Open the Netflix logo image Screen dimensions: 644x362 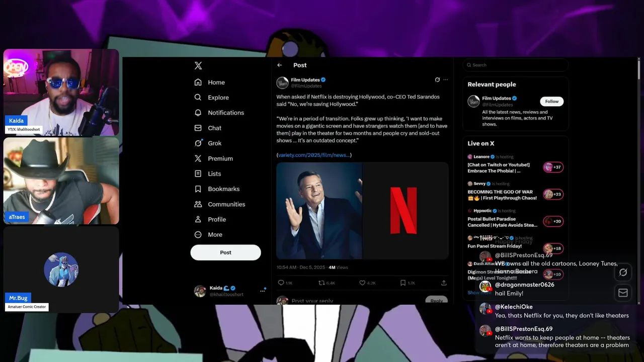(406, 210)
